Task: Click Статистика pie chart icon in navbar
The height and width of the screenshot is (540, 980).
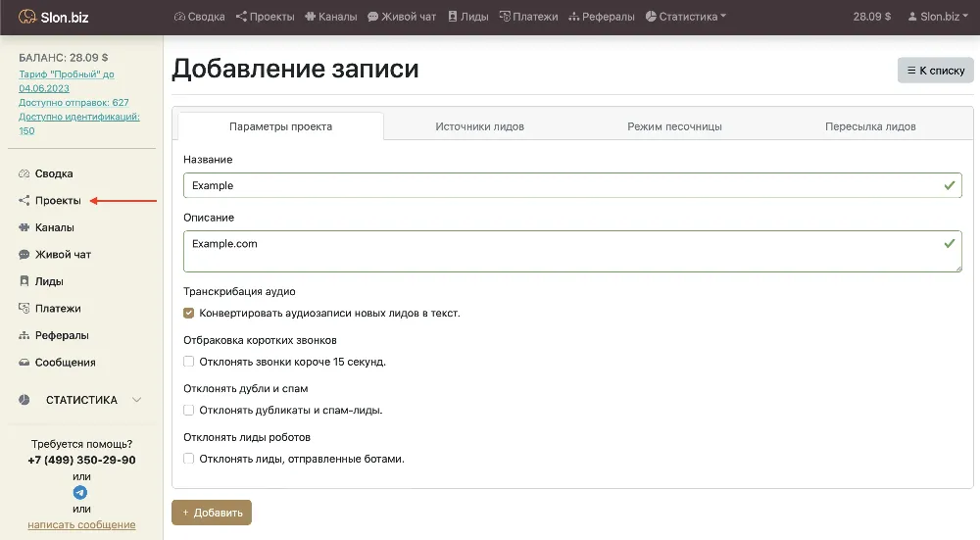Action: click(x=651, y=17)
